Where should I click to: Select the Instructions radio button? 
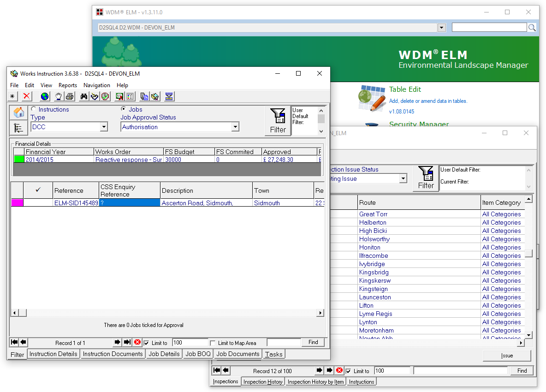point(33,109)
